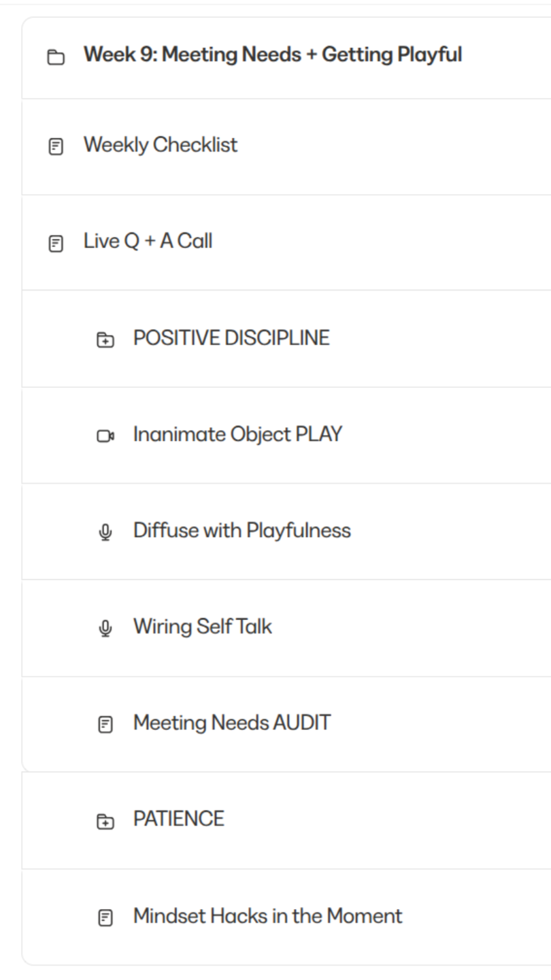Expand the POSITIVE DISCIPLINE folder plus icon
Image resolution: width=551 pixels, height=980 pixels.
pos(105,340)
